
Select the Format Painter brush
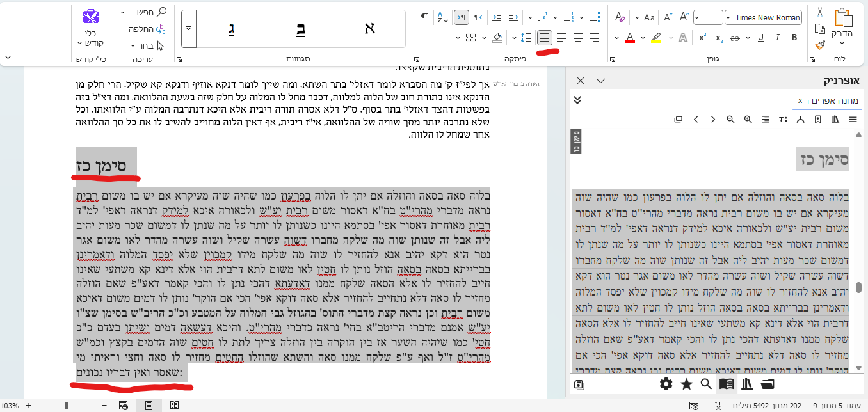[820, 45]
